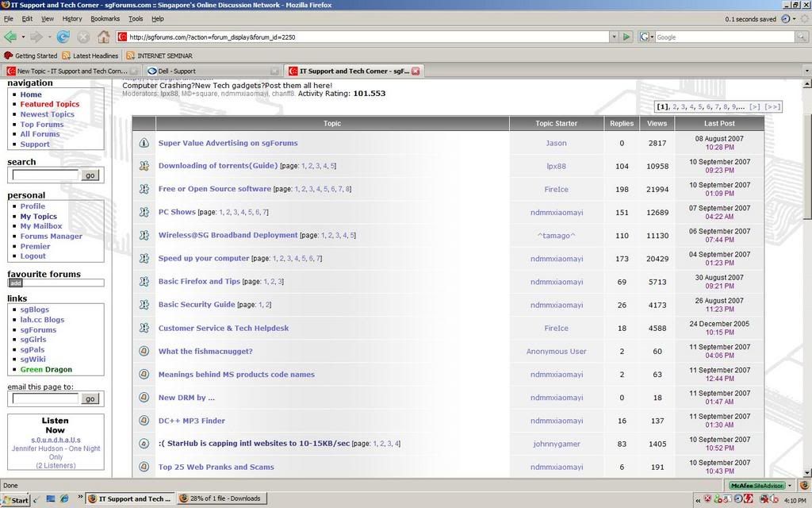This screenshot has width=812, height=508.
Task: Click the Stop loading button
Action: click(83, 37)
